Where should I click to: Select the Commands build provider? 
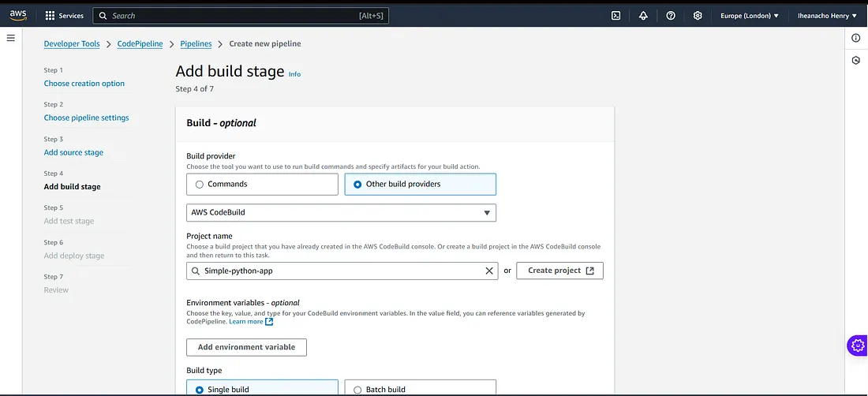[263, 184]
